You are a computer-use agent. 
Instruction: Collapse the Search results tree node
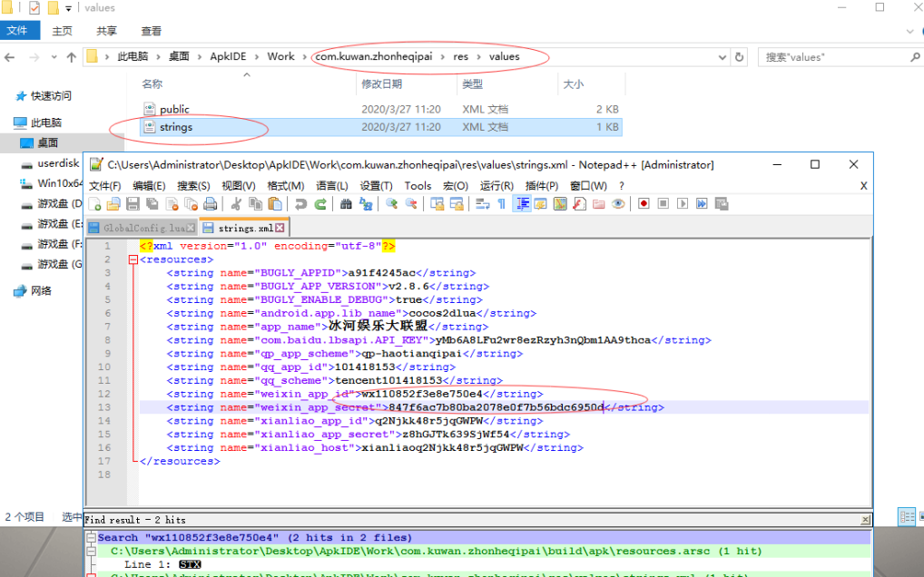coord(90,538)
